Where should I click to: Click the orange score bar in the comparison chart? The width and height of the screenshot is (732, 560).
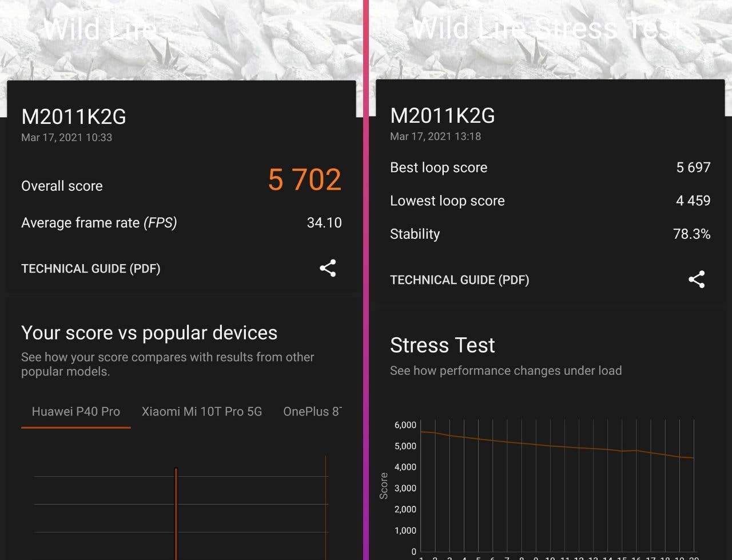pos(176,509)
